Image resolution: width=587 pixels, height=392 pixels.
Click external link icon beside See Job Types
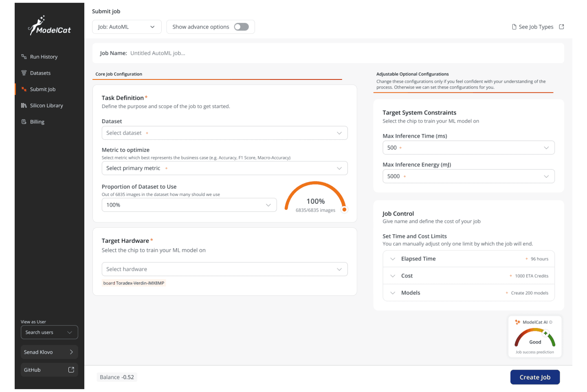click(x=561, y=27)
